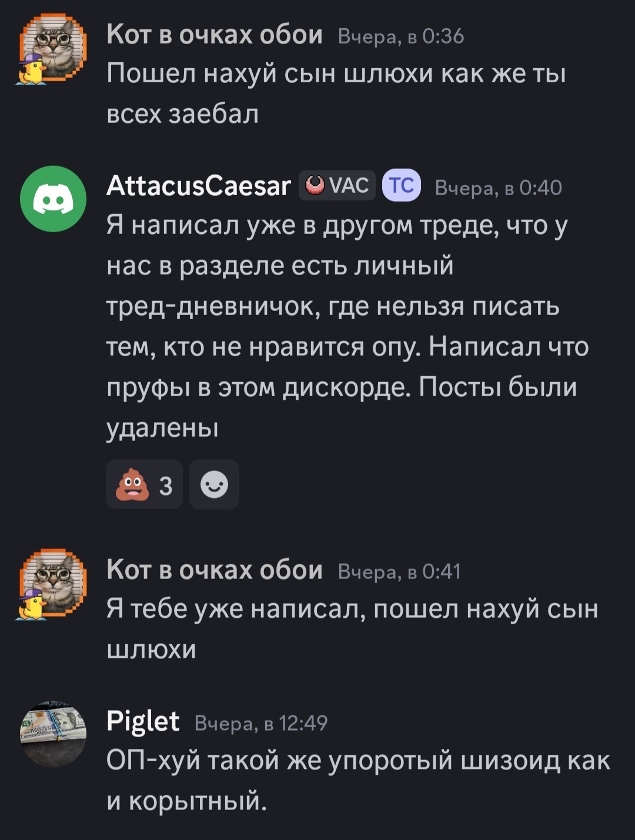Tap the 0:40 timestamp on AttacusCaesar's message

499,188
